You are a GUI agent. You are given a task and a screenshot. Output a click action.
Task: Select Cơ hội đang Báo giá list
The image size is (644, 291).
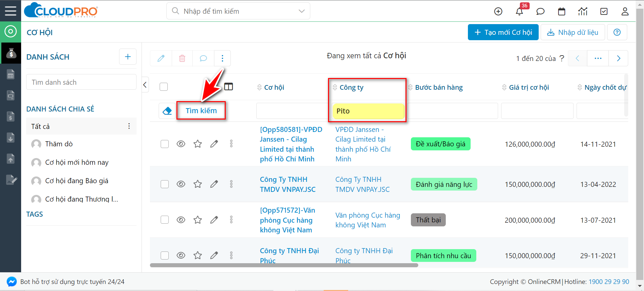(76, 181)
